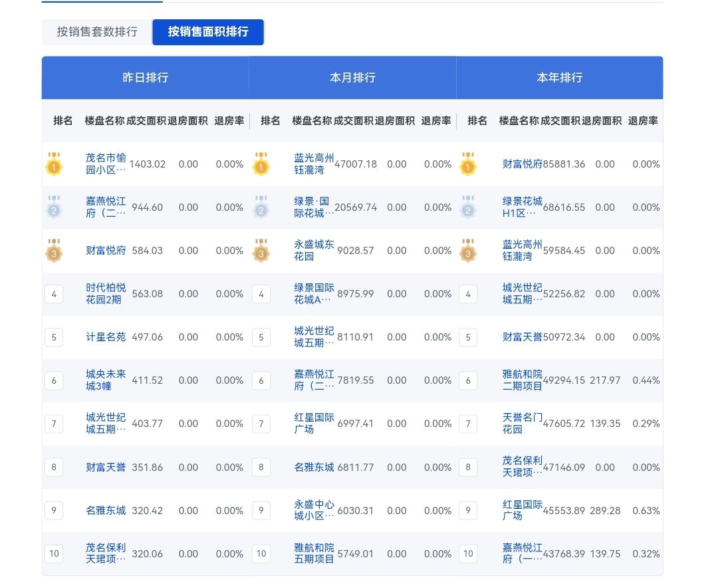The image size is (718, 588).
Task: Click silver medal icon in 本月排行 column
Action: (261, 208)
